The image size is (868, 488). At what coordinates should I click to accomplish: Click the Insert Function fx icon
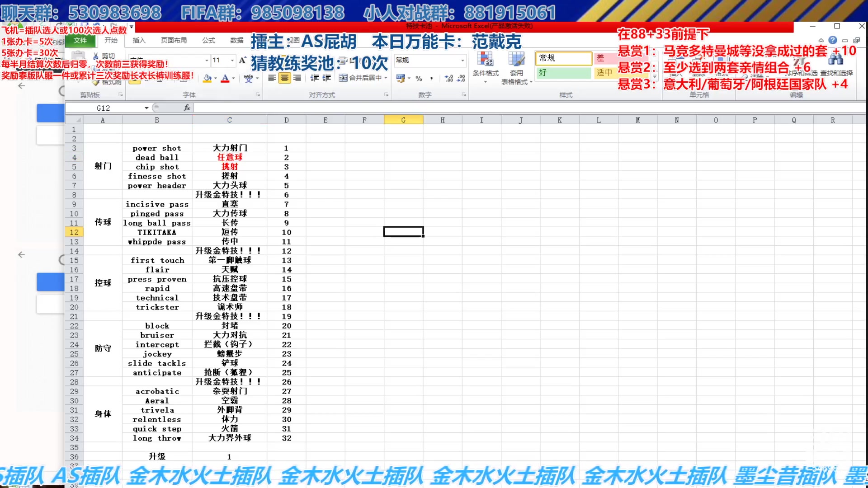click(187, 108)
